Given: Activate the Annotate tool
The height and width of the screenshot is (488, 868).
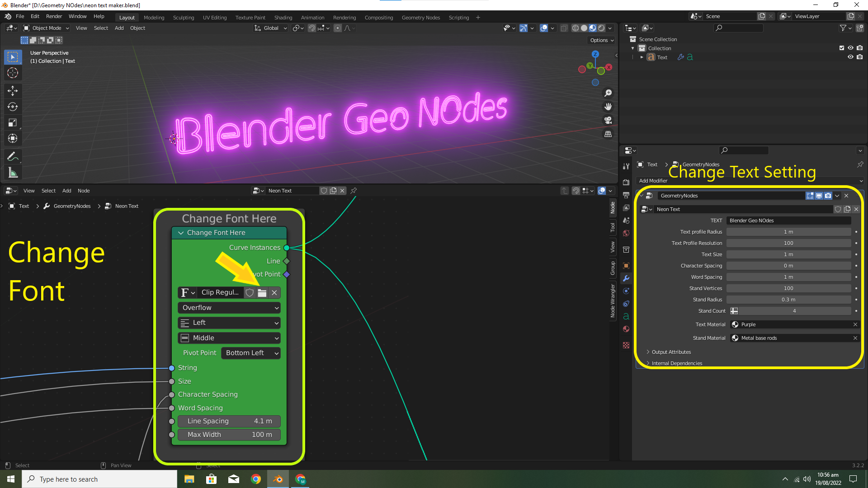Looking at the screenshot, I should coord(13,156).
